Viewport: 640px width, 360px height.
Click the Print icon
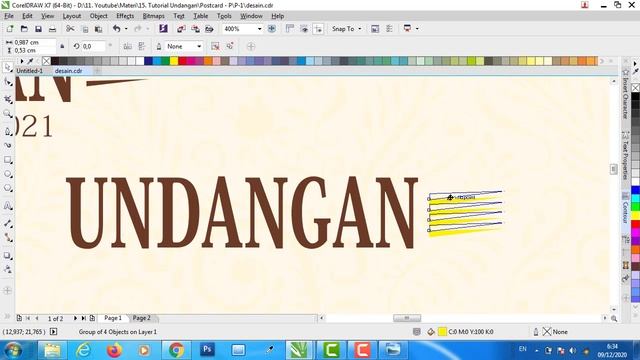click(x=52, y=29)
